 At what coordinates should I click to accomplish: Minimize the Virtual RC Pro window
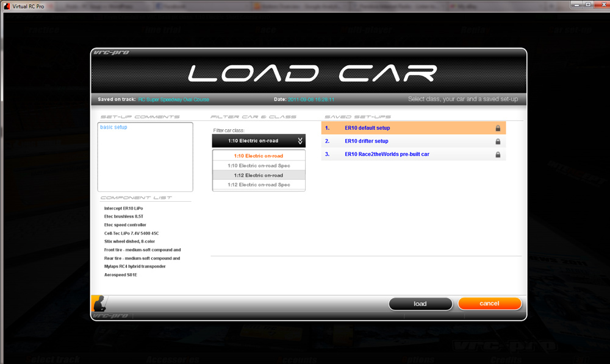coord(576,5)
